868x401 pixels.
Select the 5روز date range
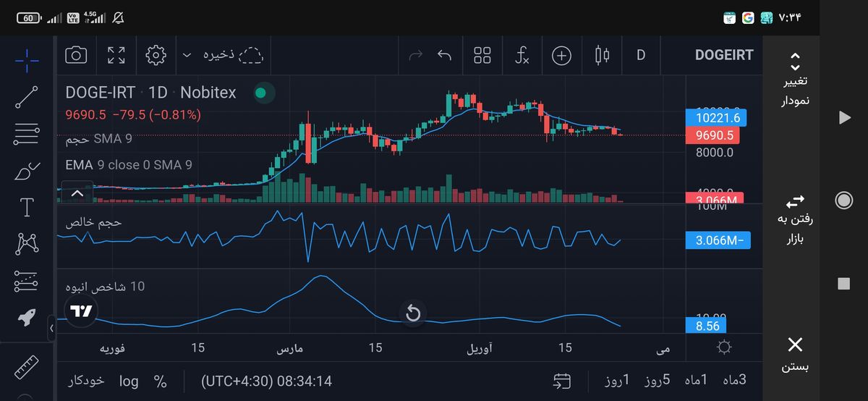(x=657, y=380)
